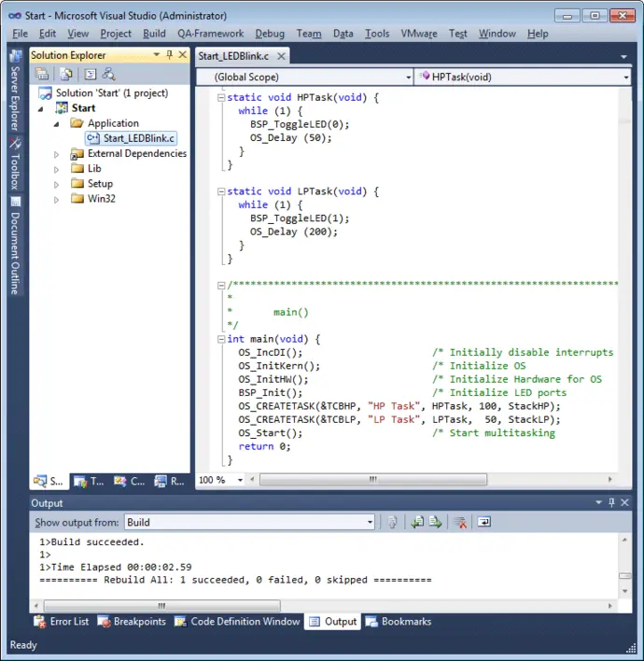Open the 100 % zoom level dropdown
The width and height of the screenshot is (644, 661).
pyautogui.click(x=240, y=480)
